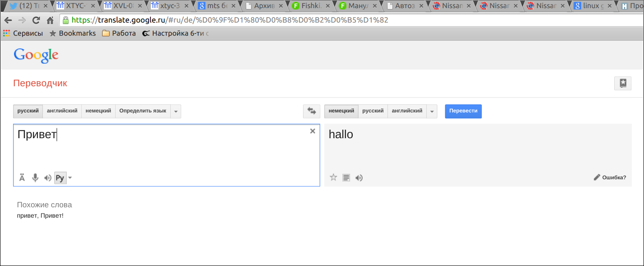The image size is (644, 266).
Task: Save translation with star icon
Action: pyautogui.click(x=333, y=177)
